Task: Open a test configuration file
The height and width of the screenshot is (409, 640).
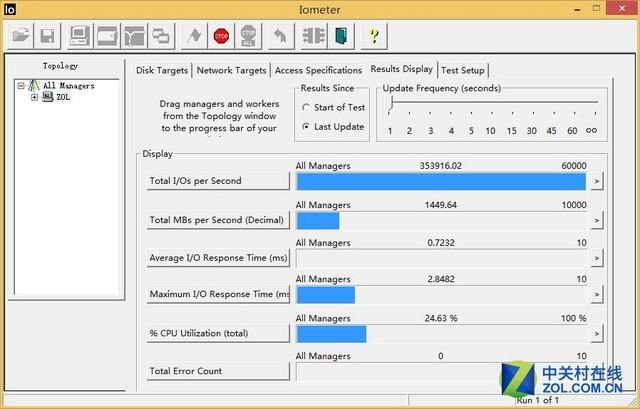Action: [x=20, y=36]
